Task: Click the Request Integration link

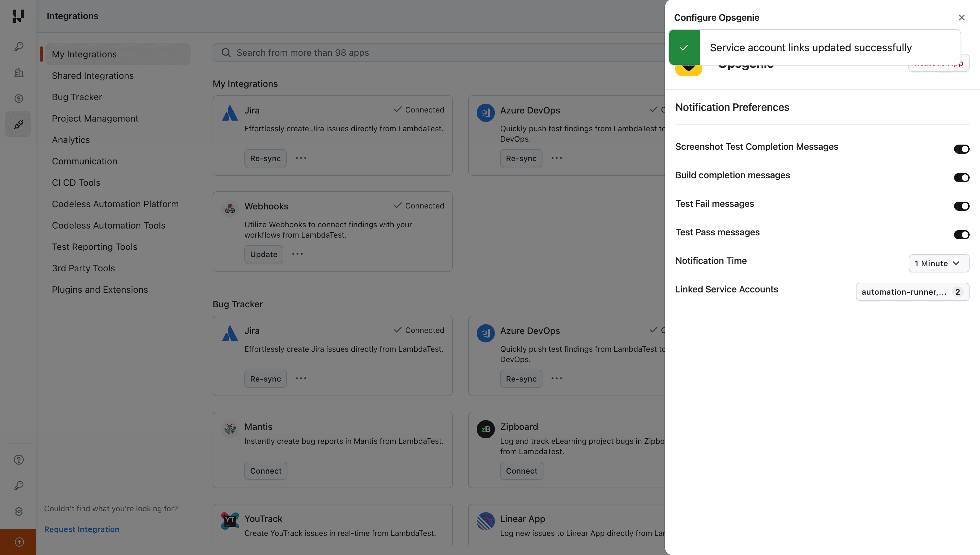Action: 82,529
